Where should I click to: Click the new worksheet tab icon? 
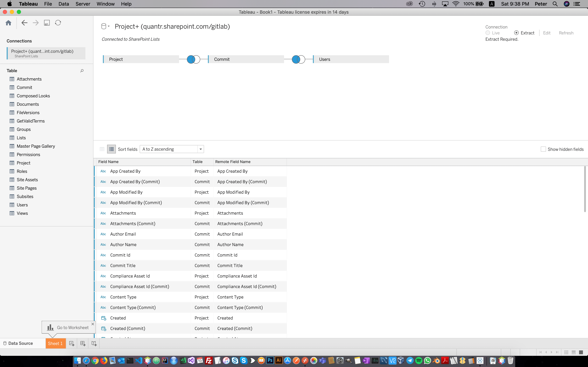[71, 343]
